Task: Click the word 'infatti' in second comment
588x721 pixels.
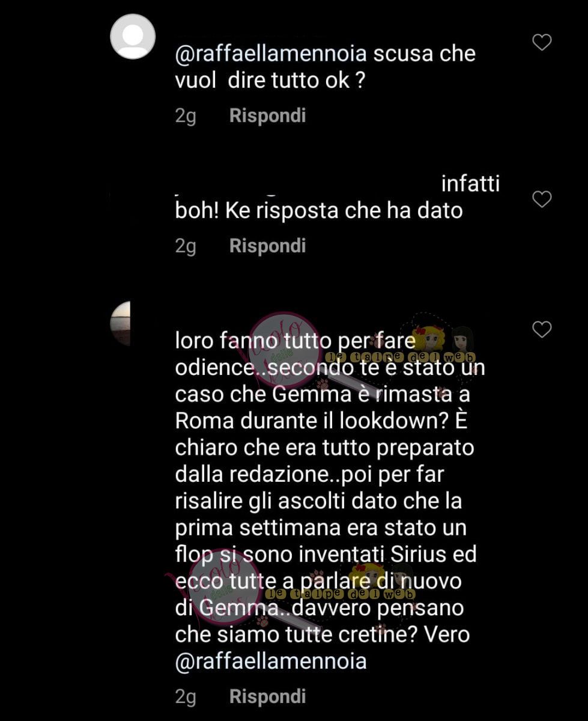Action: pos(470,183)
